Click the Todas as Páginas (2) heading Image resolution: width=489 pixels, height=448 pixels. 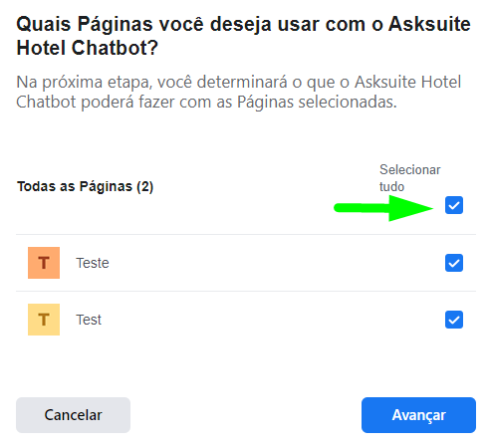pyautogui.click(x=85, y=186)
